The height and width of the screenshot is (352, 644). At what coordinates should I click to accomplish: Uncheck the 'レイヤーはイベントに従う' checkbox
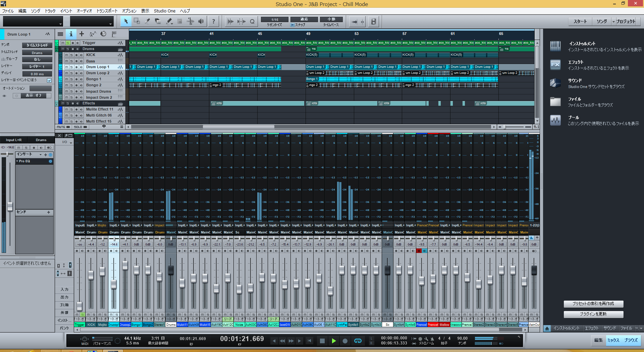[x=49, y=80]
